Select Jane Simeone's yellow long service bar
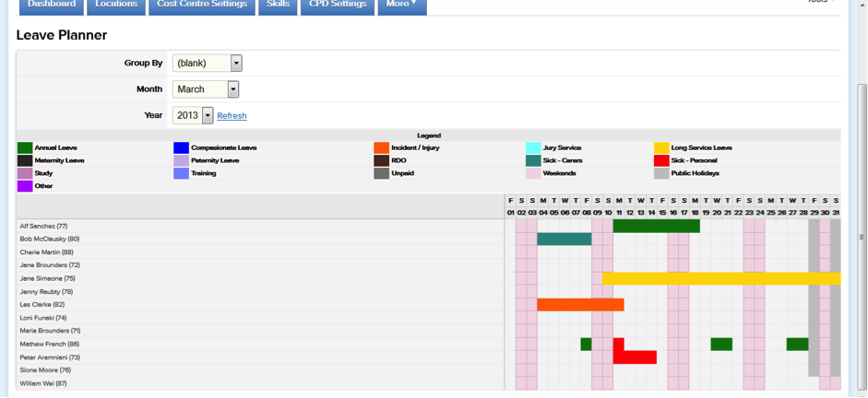 click(x=721, y=278)
